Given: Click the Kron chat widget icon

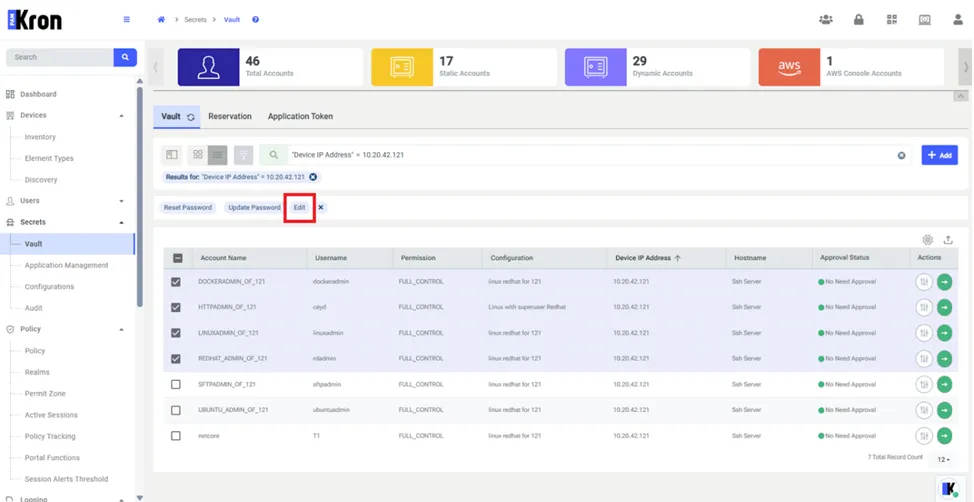Looking at the screenshot, I should coord(950,488).
